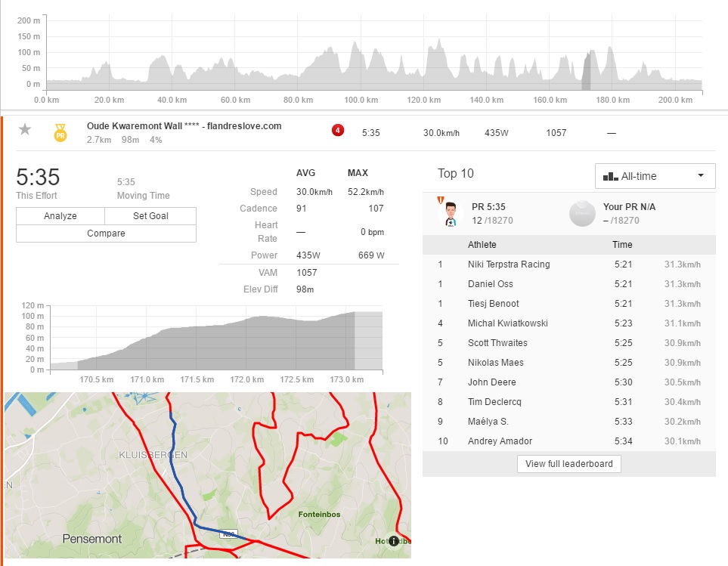Image resolution: width=728 pixels, height=566 pixels.
Task: Click the PR 5:35 athlete avatar
Action: tap(451, 213)
